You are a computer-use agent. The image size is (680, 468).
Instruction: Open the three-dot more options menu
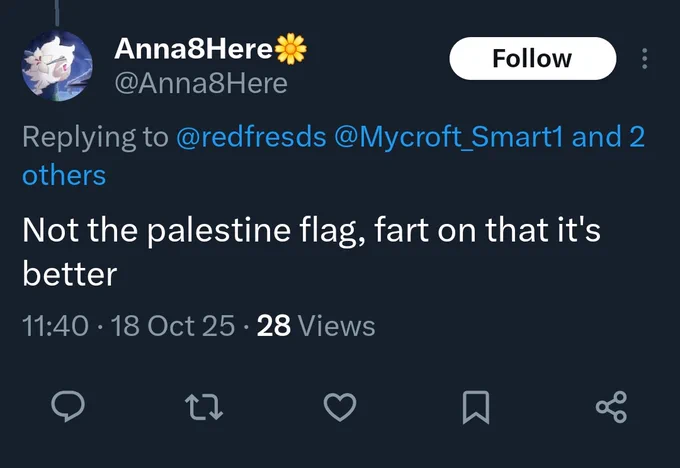[x=644, y=59]
